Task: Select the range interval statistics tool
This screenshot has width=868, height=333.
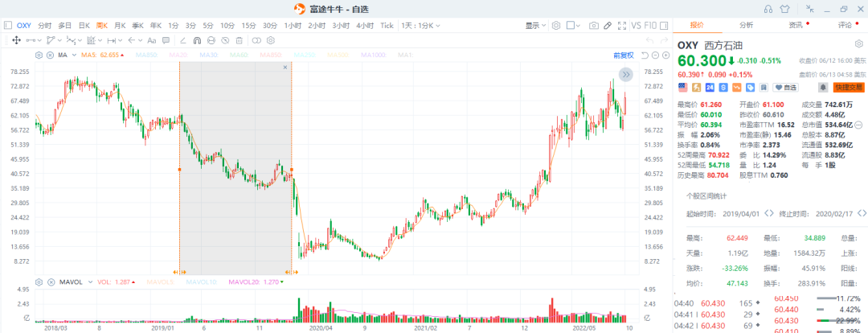Action: coord(111,40)
